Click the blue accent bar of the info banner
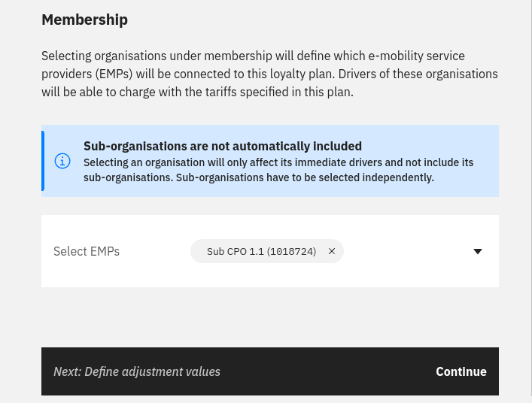 pyautogui.click(x=43, y=161)
